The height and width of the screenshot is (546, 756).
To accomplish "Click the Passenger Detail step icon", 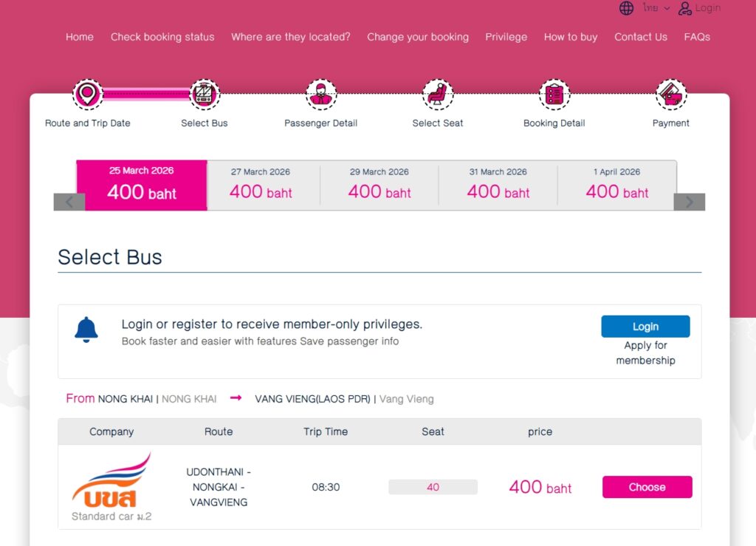I will pos(321,95).
